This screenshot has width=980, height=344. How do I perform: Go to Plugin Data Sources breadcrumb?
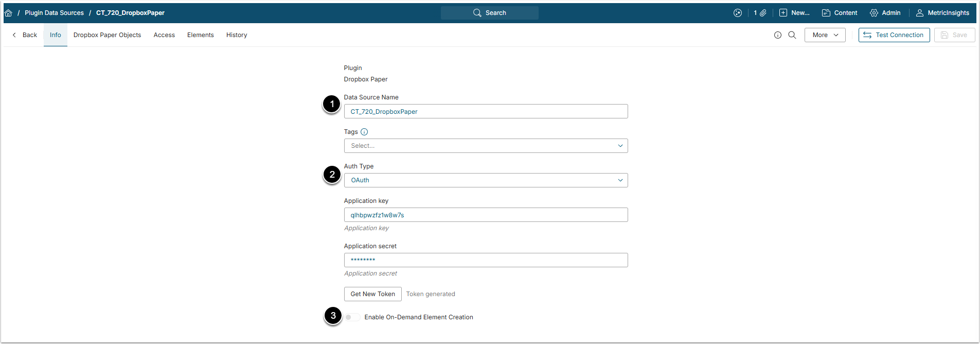(54, 13)
